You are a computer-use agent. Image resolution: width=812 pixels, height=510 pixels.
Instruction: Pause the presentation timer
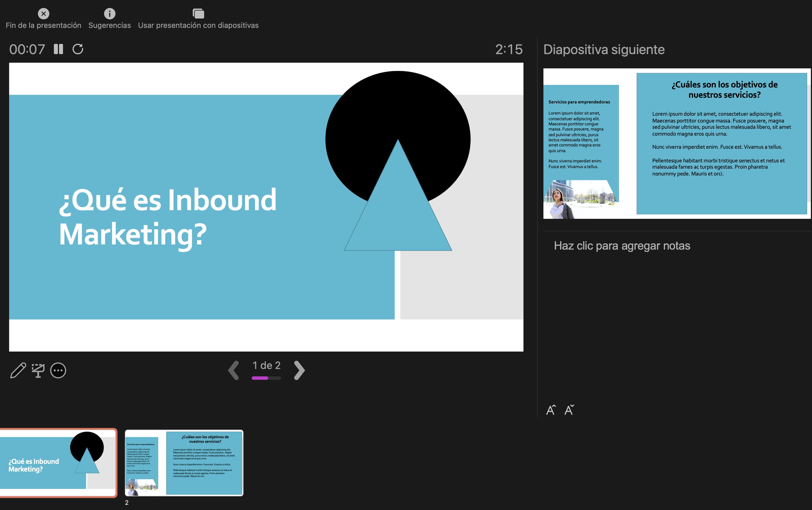pyautogui.click(x=58, y=49)
